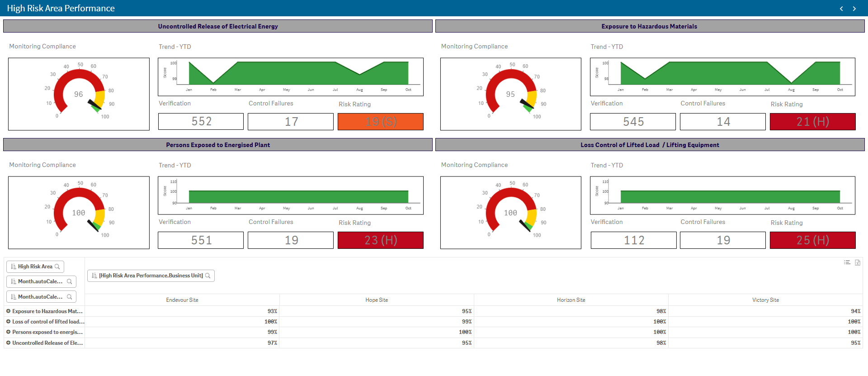Search the Business Unit dimension

208,276
